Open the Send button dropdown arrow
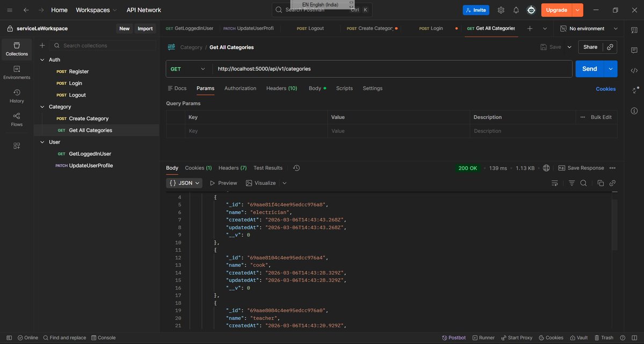644x344 pixels. click(610, 69)
